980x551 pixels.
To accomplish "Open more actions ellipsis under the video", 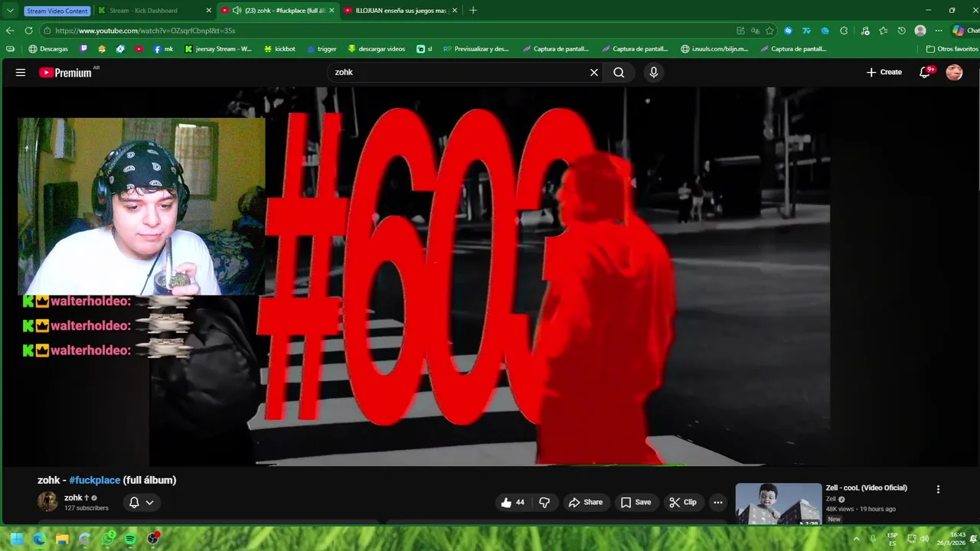I will (717, 502).
